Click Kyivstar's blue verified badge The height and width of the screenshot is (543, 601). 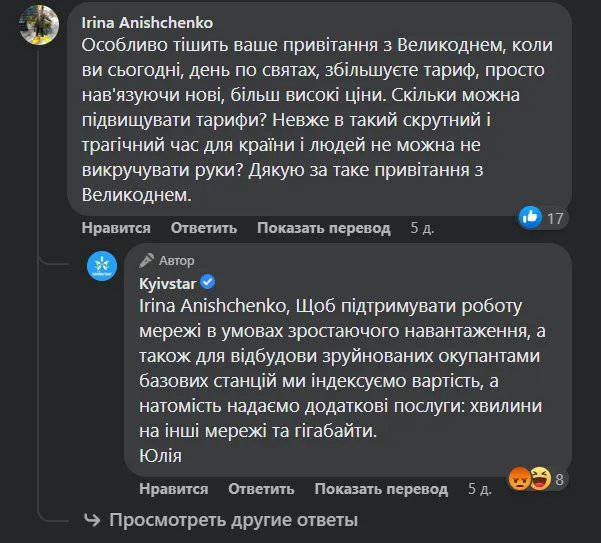click(209, 283)
